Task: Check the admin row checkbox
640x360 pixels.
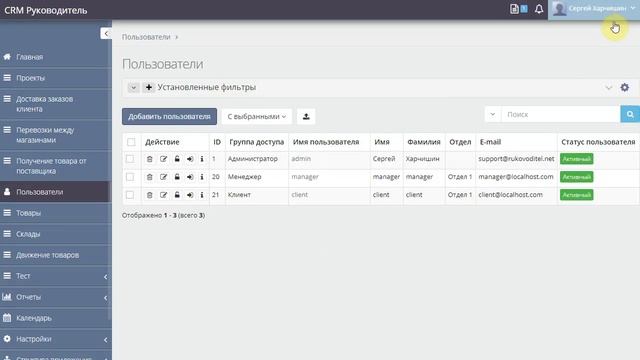Action: (x=130, y=159)
